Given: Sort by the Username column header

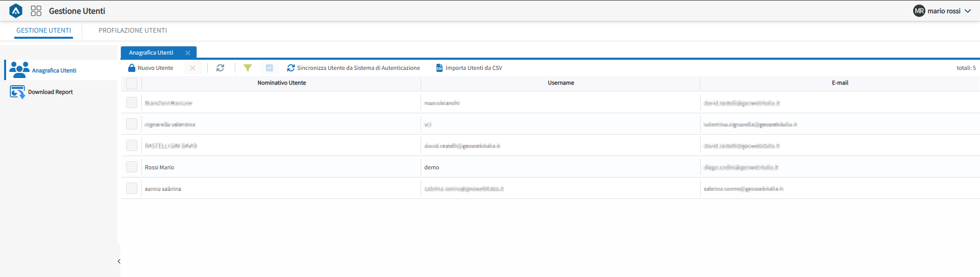Looking at the screenshot, I should (560, 83).
